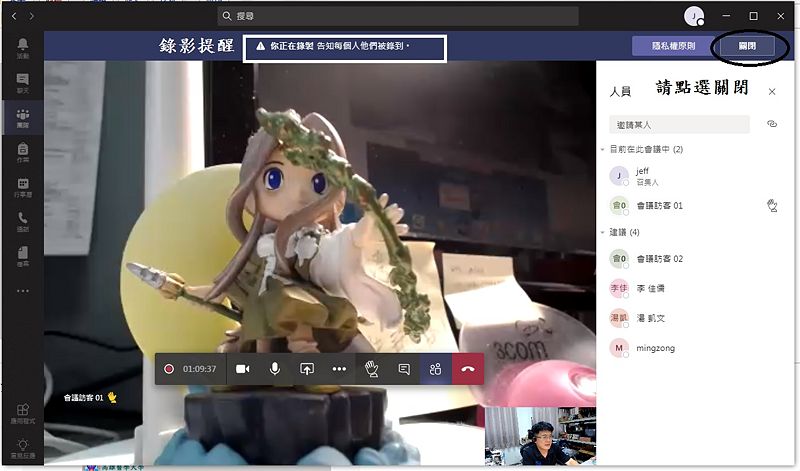800x471 pixels.
Task: Click mingzong's M avatar
Action: [619, 348]
